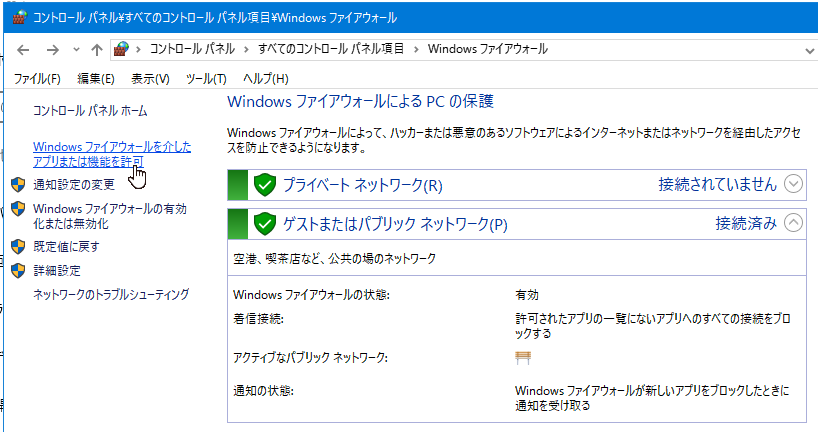Collapse パブリック ネットワーク section chevron
This screenshot has height=432, width=818.
pyautogui.click(x=793, y=223)
